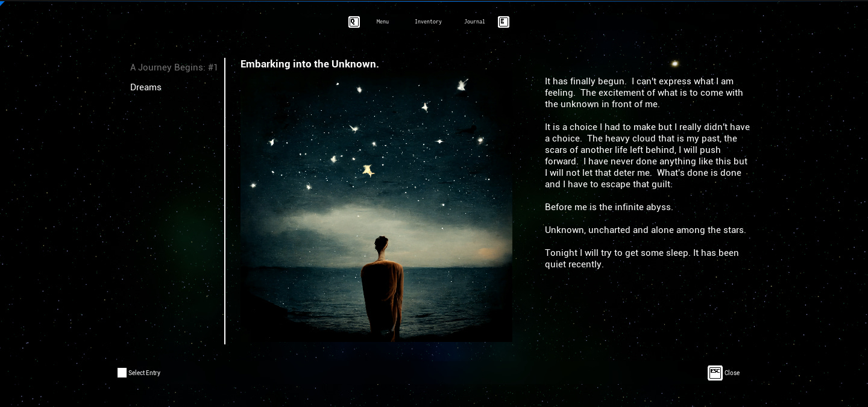Switch to the Journal tab
This screenshot has height=407, width=868.
point(474,22)
